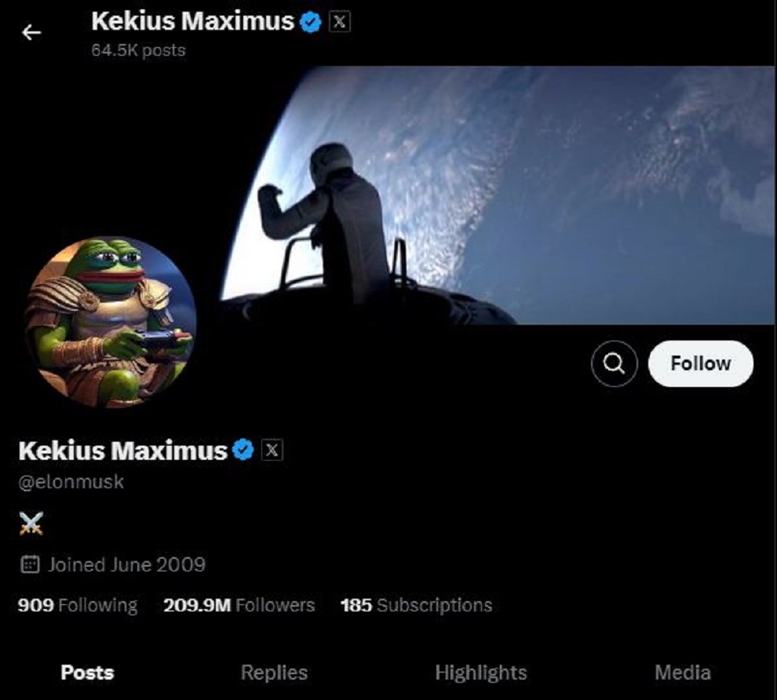777x700 pixels.
Task: Click the @elonmusk handle text
Action: [71, 482]
